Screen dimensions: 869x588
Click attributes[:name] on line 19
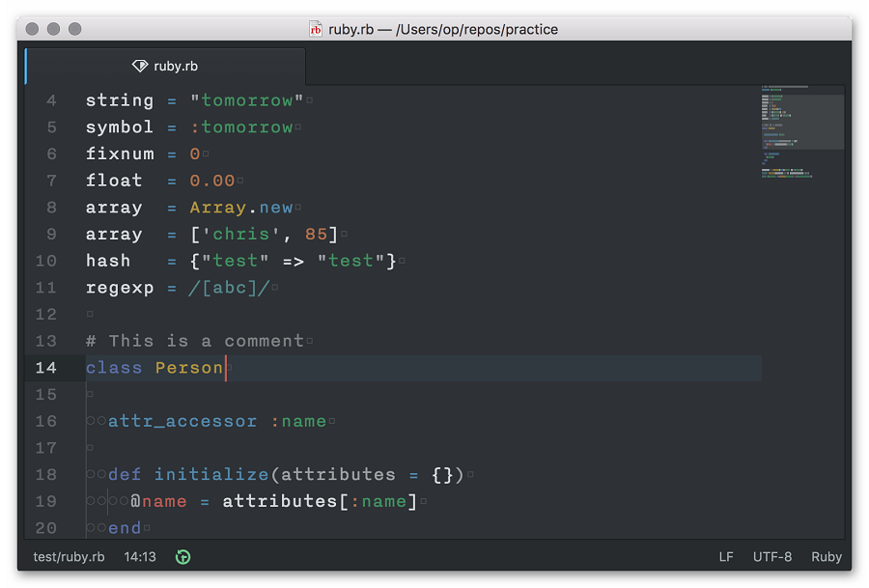(x=320, y=501)
